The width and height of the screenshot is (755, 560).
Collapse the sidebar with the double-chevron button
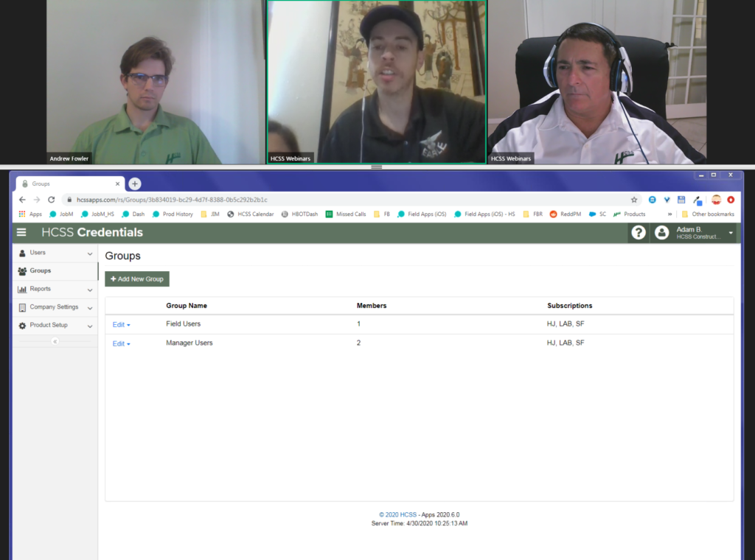click(55, 342)
